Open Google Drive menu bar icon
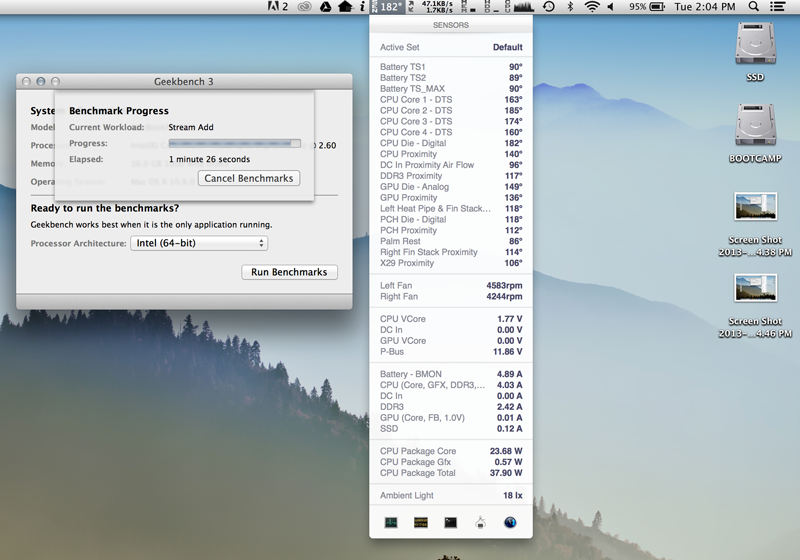 pyautogui.click(x=326, y=7)
